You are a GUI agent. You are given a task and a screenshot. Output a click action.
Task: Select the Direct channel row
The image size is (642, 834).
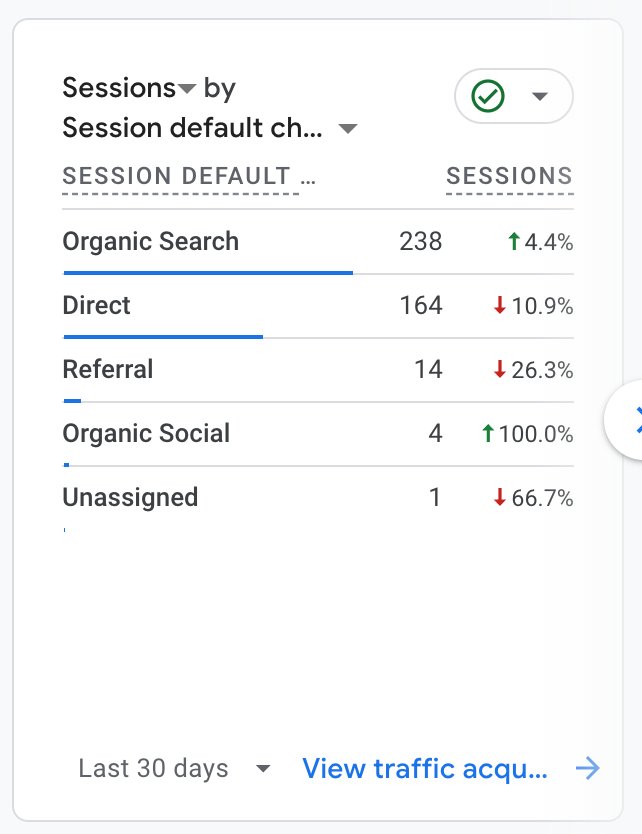tap(97, 305)
